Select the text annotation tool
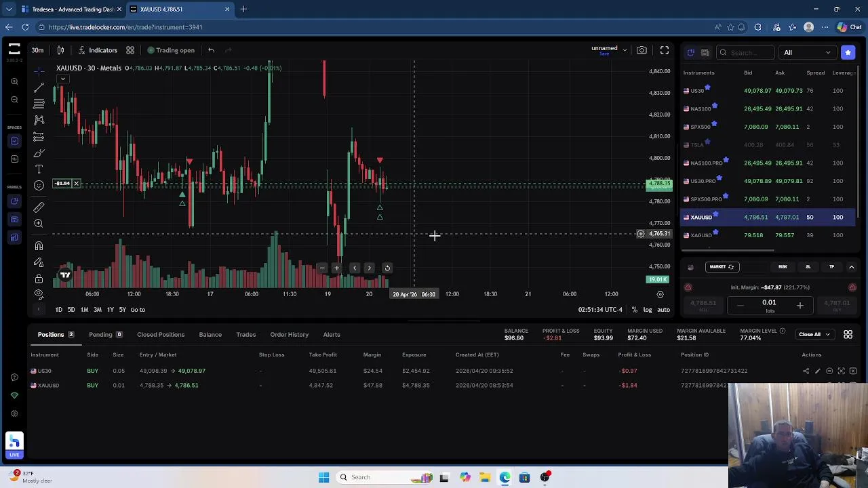Viewport: 868px width, 488px height. tap(39, 169)
